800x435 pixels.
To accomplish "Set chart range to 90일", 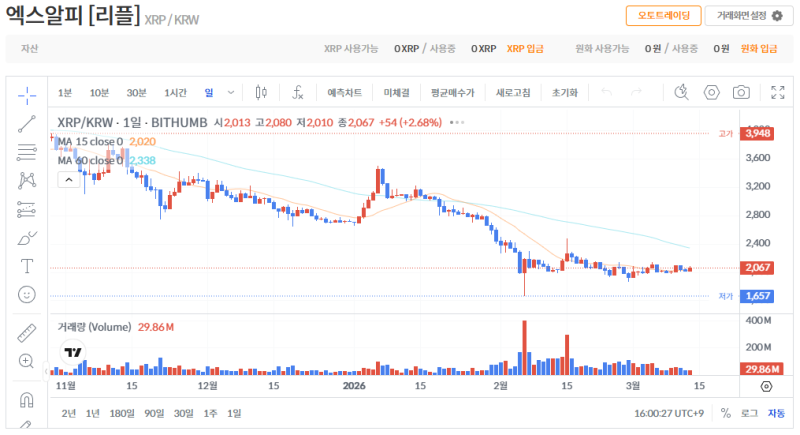I will pyautogui.click(x=154, y=413).
